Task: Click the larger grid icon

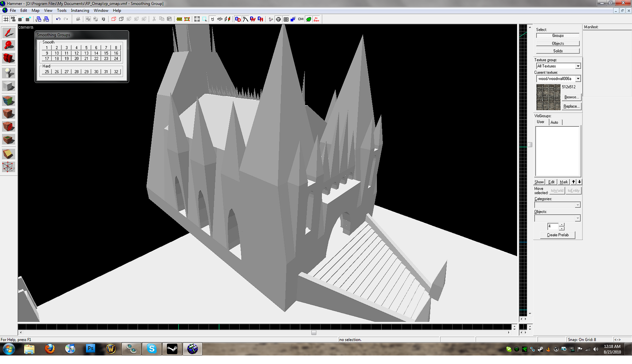Action: (28, 19)
